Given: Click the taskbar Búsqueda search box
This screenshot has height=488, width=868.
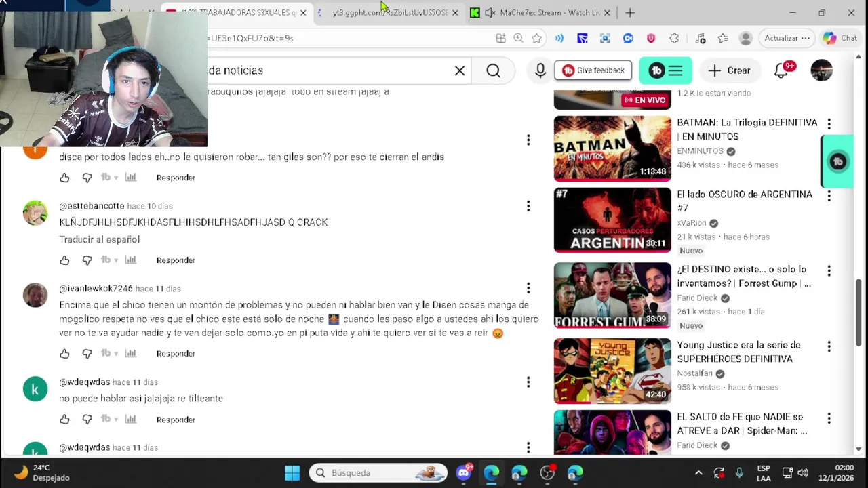Looking at the screenshot, I should pos(379,473).
